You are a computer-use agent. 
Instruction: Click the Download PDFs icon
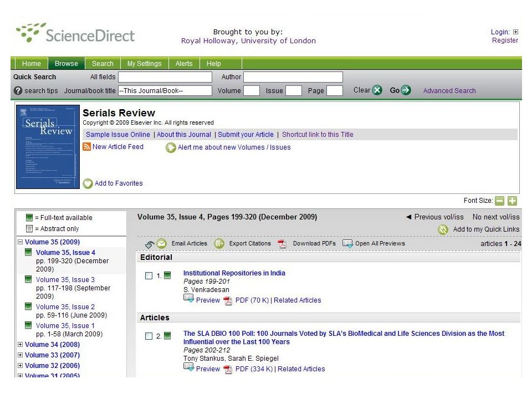click(x=282, y=244)
